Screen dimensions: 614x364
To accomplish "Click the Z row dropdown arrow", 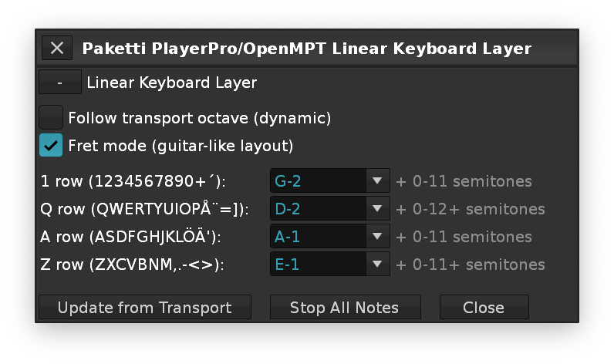I will point(376,265).
